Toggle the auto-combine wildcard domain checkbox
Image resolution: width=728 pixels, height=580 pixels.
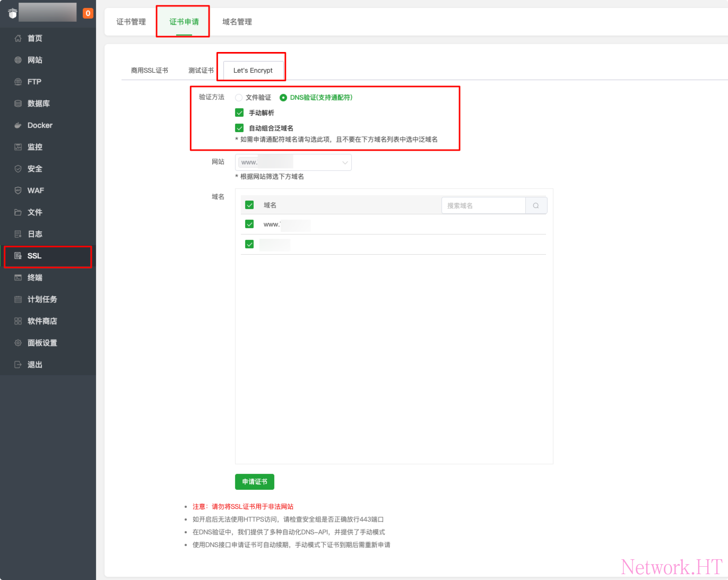(x=239, y=128)
